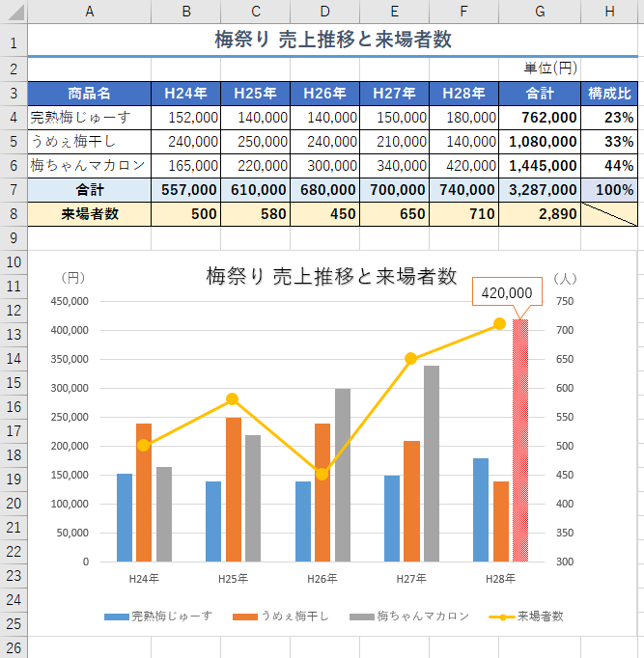The width and height of the screenshot is (644, 658).
Task: Click the diagonal-line cell in row 8
Action: click(x=609, y=214)
